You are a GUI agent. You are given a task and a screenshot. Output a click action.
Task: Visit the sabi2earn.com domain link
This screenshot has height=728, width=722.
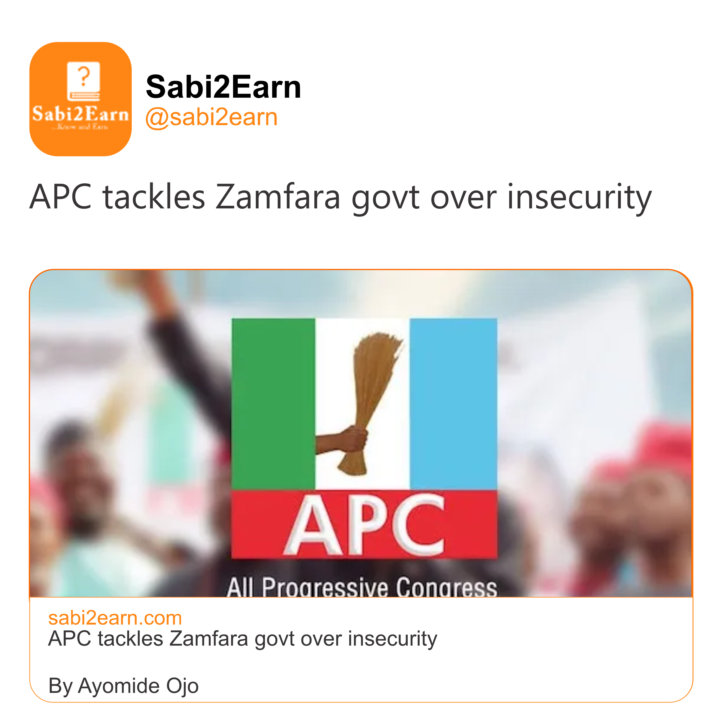click(x=115, y=618)
